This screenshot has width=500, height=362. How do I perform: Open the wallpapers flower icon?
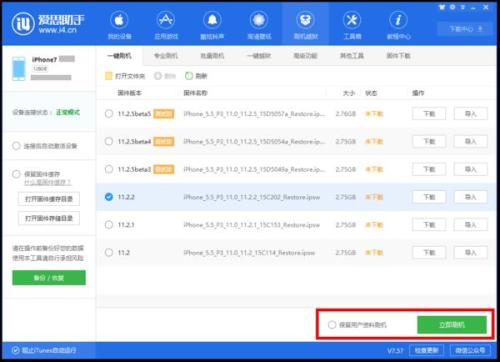[259, 20]
